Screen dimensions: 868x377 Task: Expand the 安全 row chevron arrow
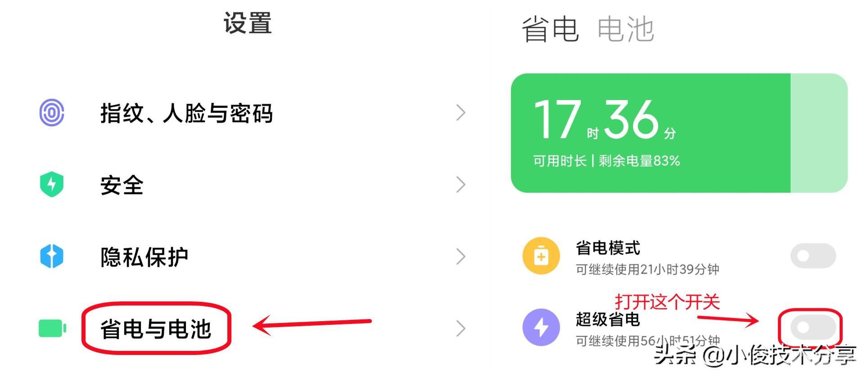[461, 184]
